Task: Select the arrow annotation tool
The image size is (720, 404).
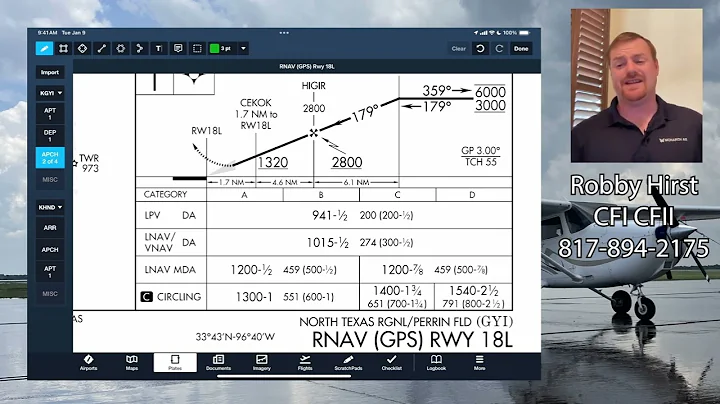Action: tap(140, 48)
